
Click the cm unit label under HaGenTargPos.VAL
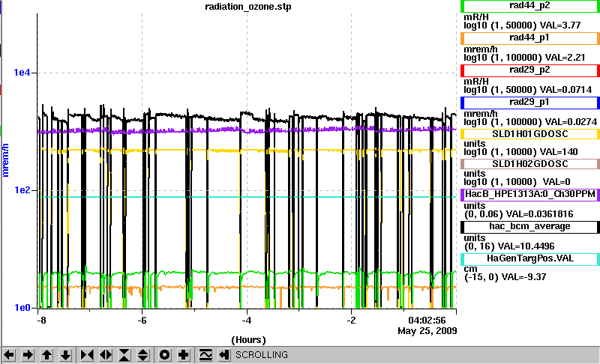pos(470,269)
